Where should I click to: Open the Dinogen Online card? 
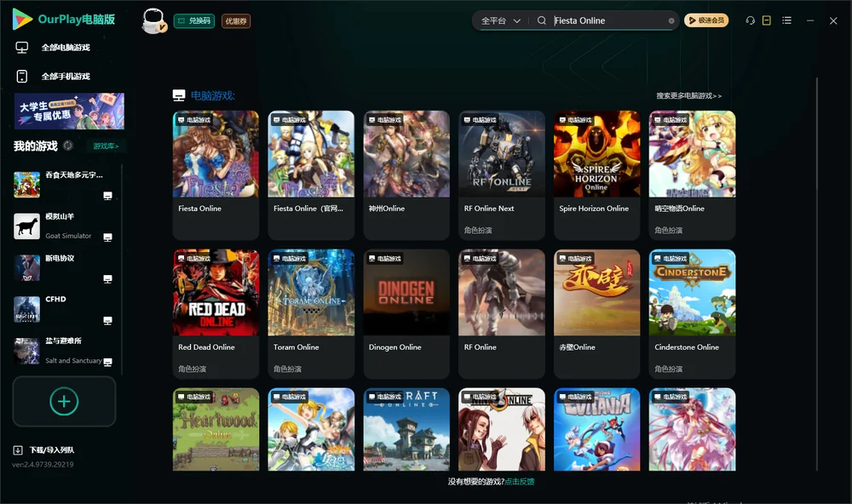pos(406,313)
